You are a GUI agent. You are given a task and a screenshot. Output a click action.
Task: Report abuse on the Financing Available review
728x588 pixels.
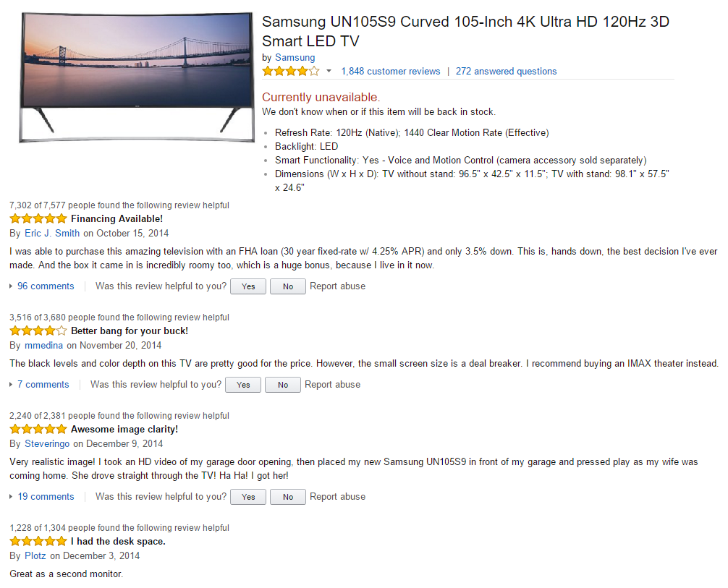click(x=337, y=286)
